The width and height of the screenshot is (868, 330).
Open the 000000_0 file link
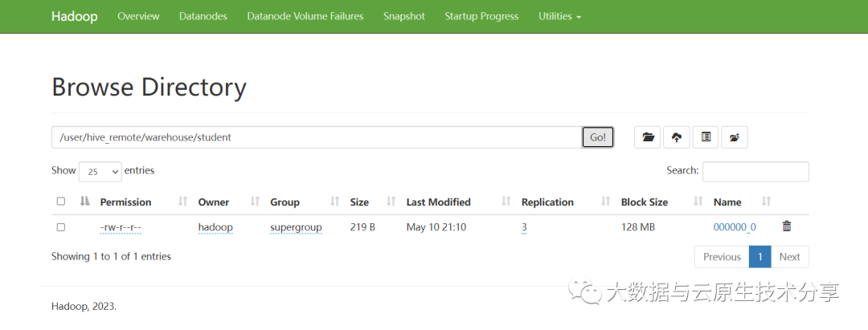coord(735,227)
